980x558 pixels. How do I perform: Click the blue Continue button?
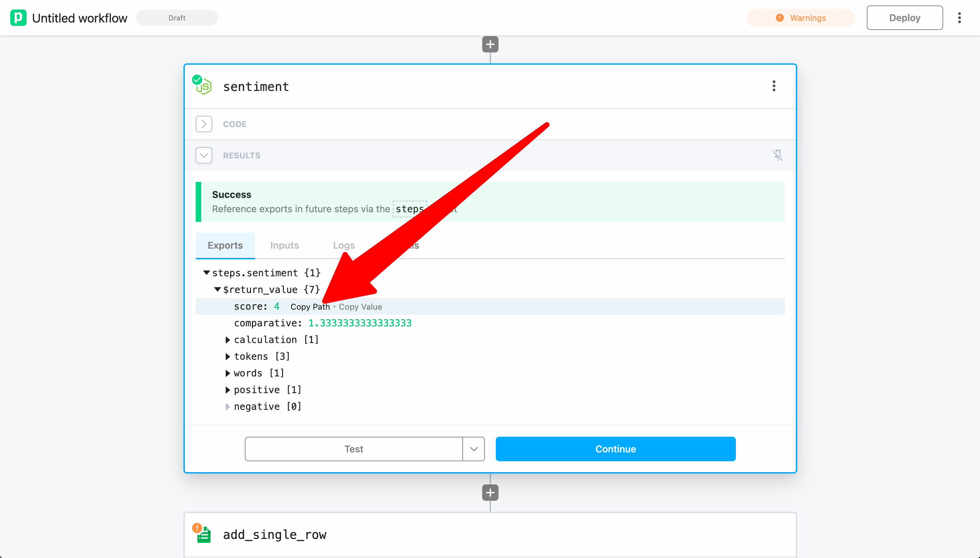615,449
